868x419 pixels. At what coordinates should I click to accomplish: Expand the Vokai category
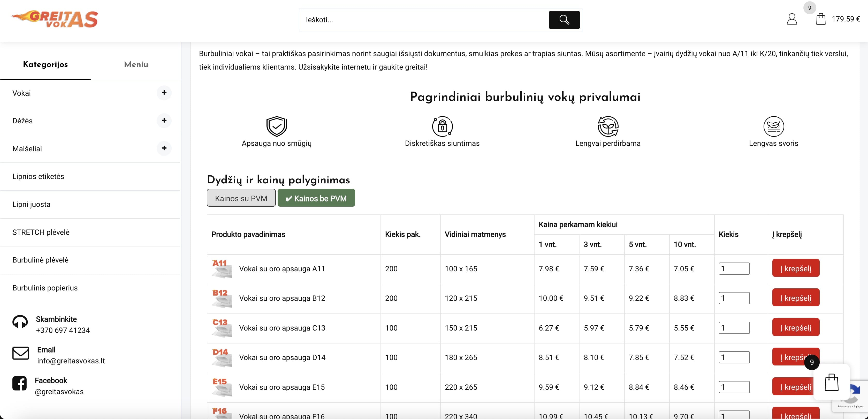pyautogui.click(x=164, y=93)
